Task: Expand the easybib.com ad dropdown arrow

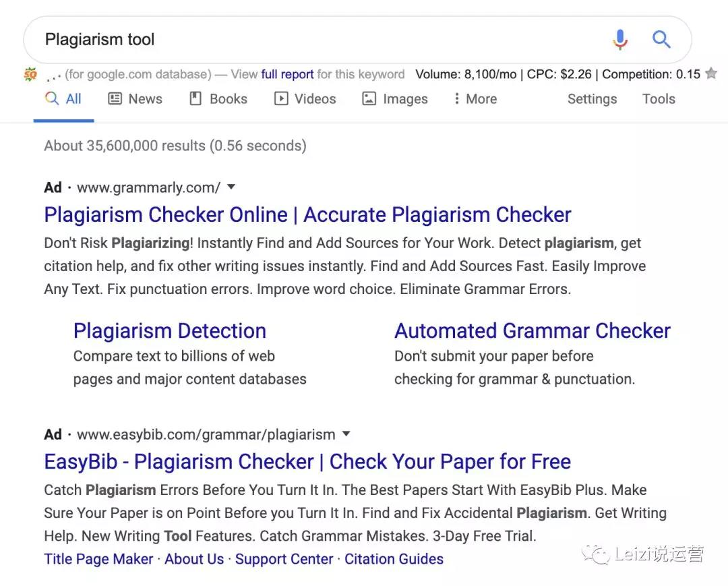Action: [346, 434]
